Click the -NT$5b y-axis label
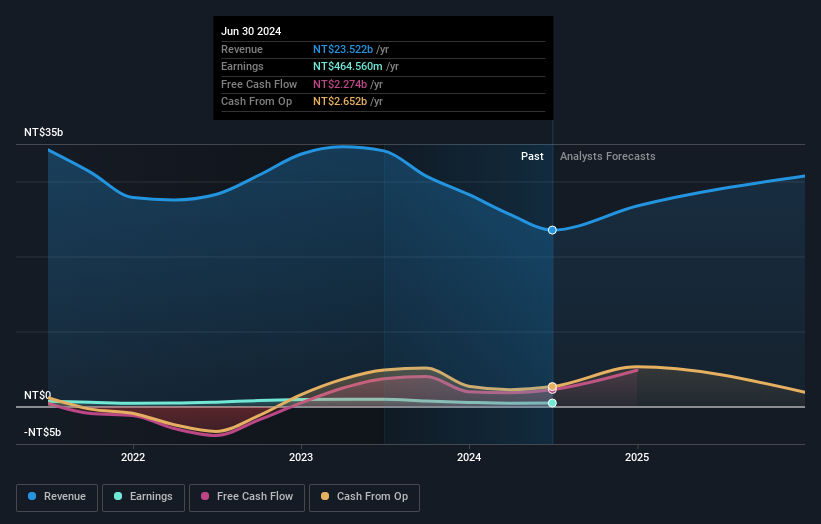821x524 pixels. pos(42,432)
